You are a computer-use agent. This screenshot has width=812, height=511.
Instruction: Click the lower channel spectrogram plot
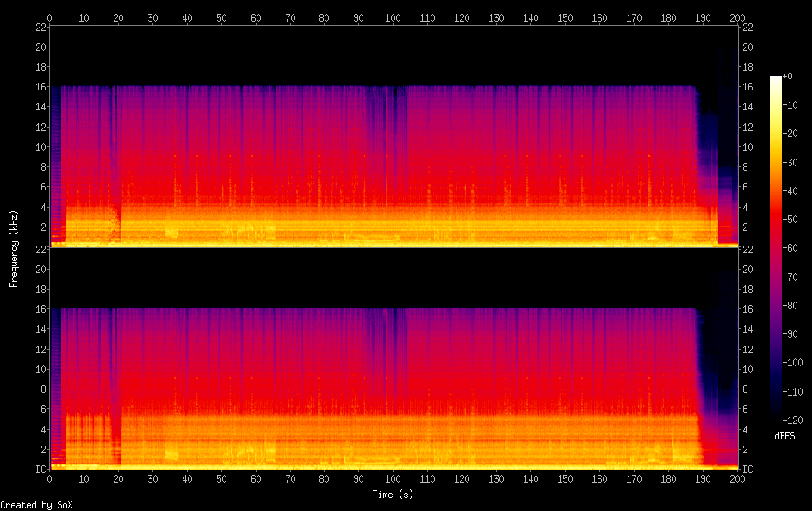point(394,359)
